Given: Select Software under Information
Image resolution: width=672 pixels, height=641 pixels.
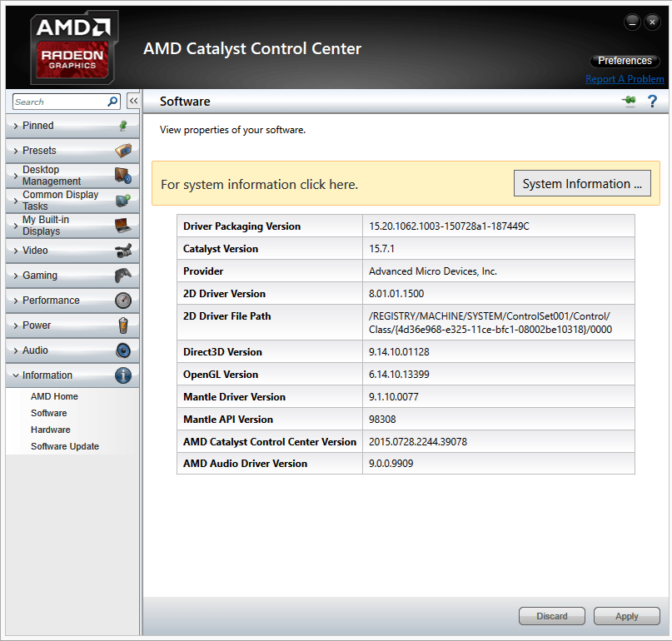Looking at the screenshot, I should pos(48,413).
